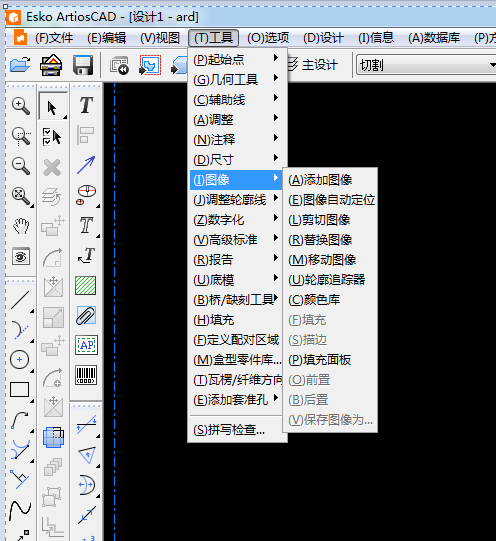Select the rectangle drawing tool
The height and width of the screenshot is (541, 496).
coord(20,390)
